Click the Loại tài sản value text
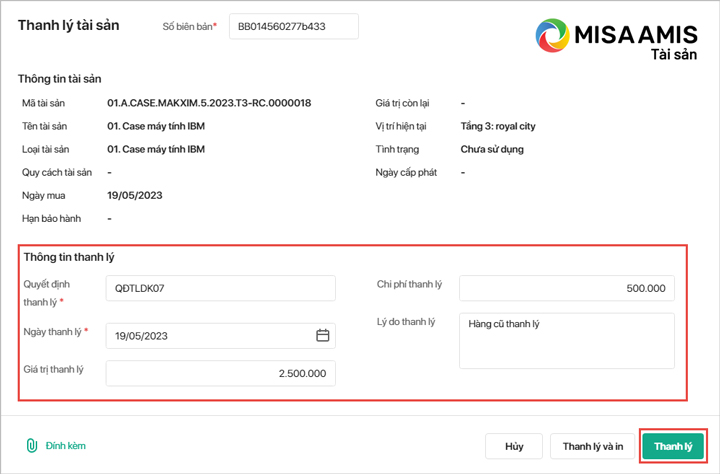 [x=156, y=149]
